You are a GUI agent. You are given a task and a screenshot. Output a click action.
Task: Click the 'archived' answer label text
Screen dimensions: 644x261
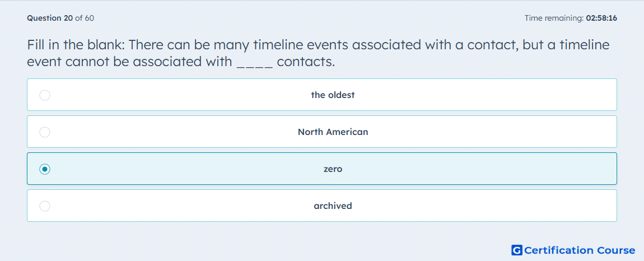click(x=333, y=206)
